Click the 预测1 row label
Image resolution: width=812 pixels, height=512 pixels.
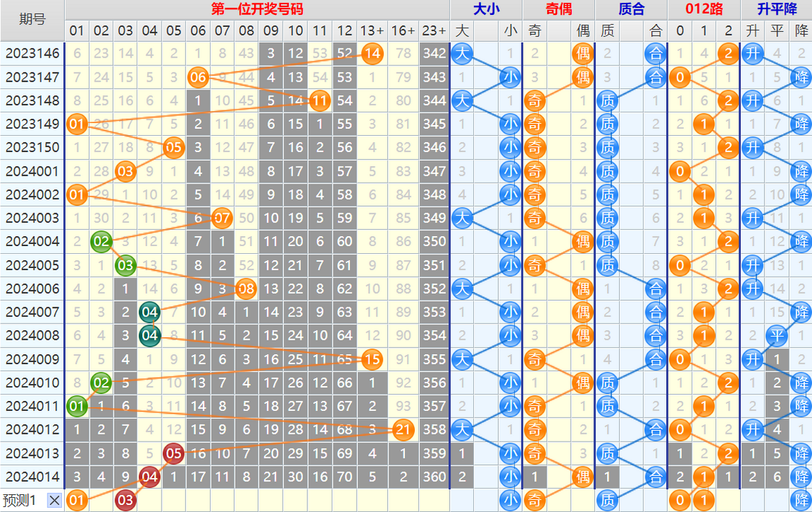pyautogui.click(x=19, y=500)
